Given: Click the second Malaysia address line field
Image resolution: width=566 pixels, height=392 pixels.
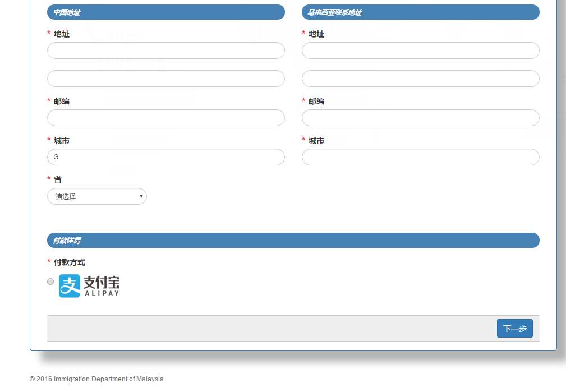Looking at the screenshot, I should [420, 79].
